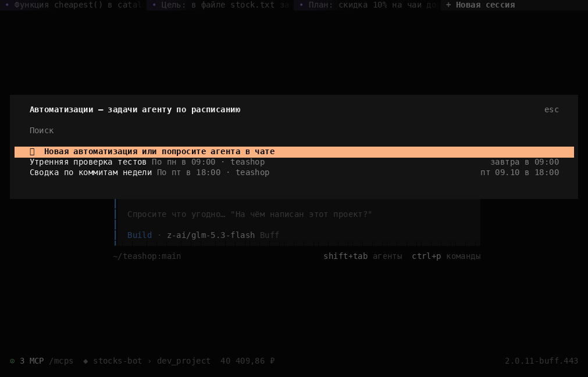
Task: Click the "Автоматизации — задачи агенту по расписанию" title
Action: [135, 109]
